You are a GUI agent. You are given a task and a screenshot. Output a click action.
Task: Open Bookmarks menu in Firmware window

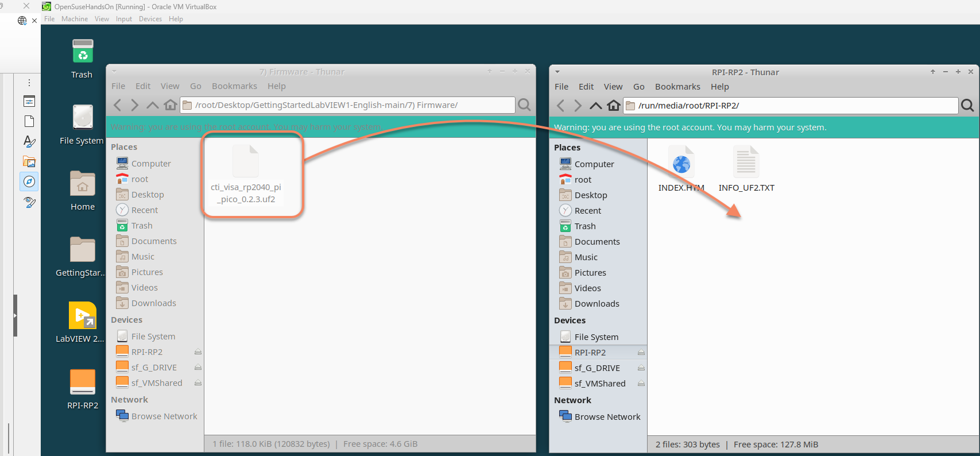click(234, 86)
